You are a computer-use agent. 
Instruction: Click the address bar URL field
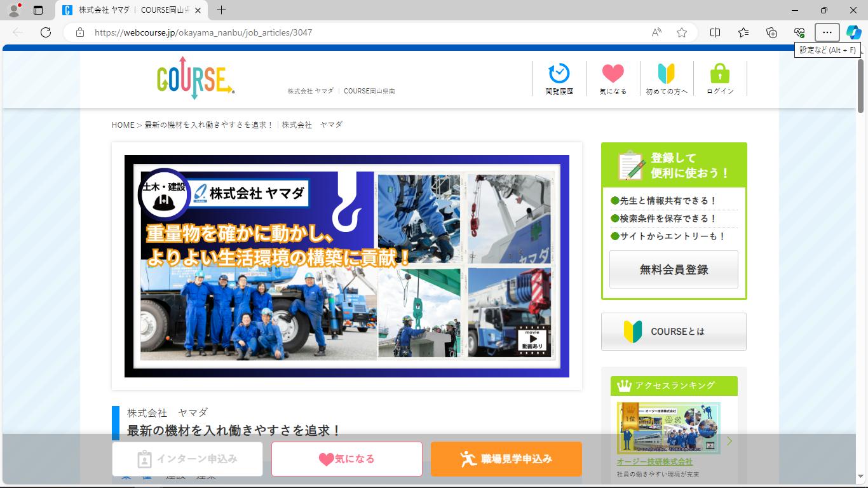[369, 32]
